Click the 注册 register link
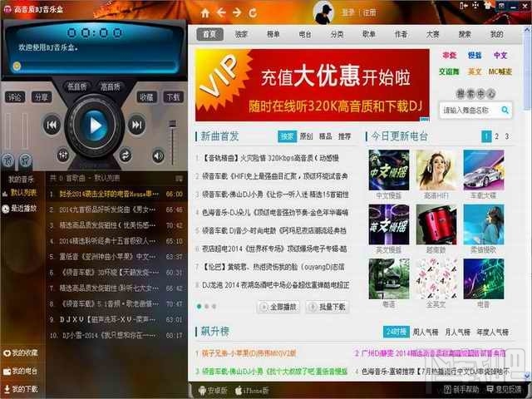Image resolution: width=532 pixels, height=399 pixels. pyautogui.click(x=369, y=13)
